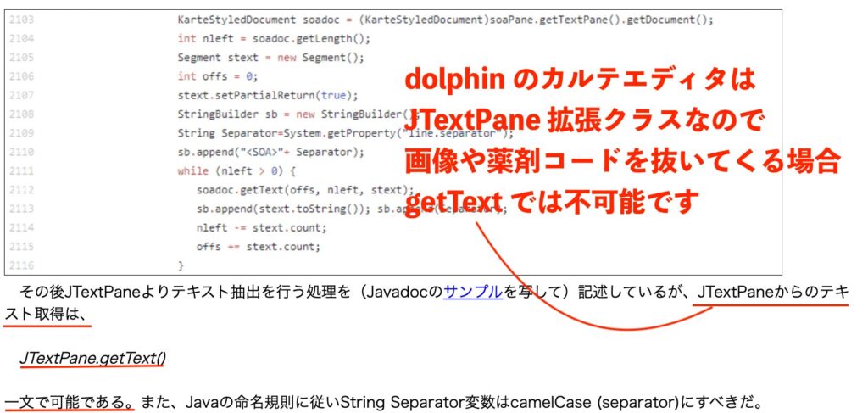Select code line number 2110
The width and height of the screenshot is (868, 413).
21,153
